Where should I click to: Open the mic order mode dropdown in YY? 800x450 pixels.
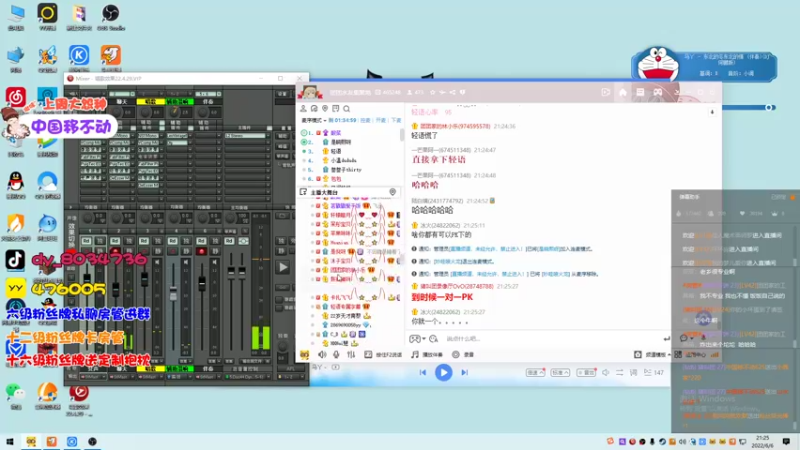tap(314, 120)
